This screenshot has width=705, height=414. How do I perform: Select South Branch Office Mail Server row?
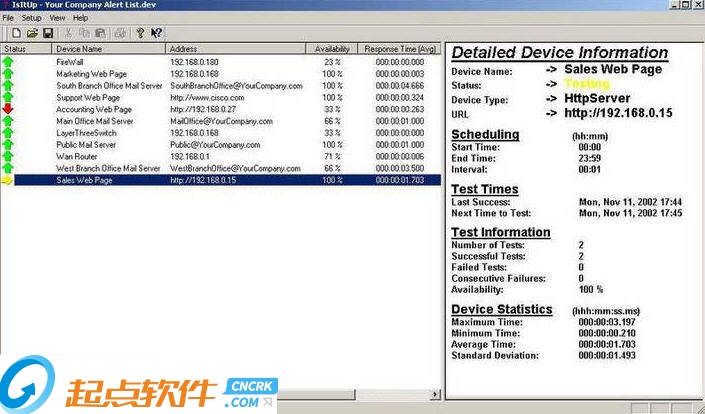click(x=220, y=85)
